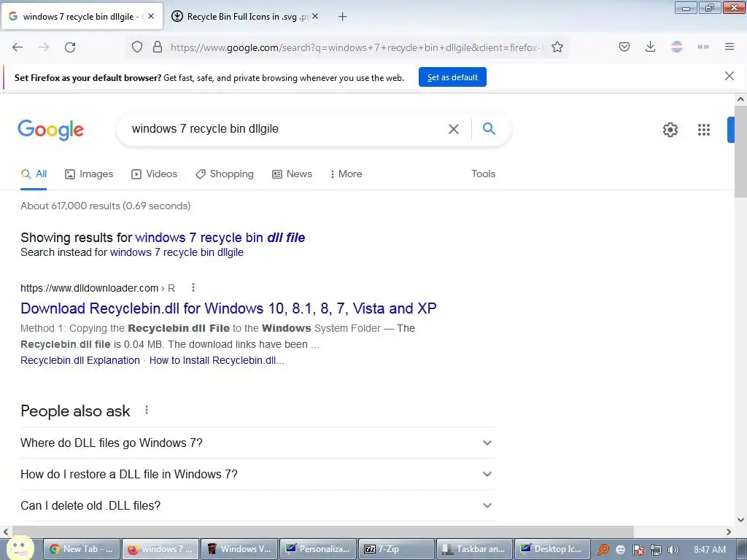Show All search results tab
Viewport: 747px width, 560px height.
pyautogui.click(x=34, y=174)
